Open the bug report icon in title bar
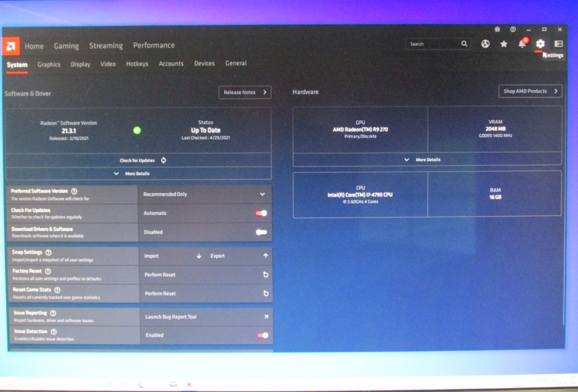This screenshot has height=392, width=578. 497,29
